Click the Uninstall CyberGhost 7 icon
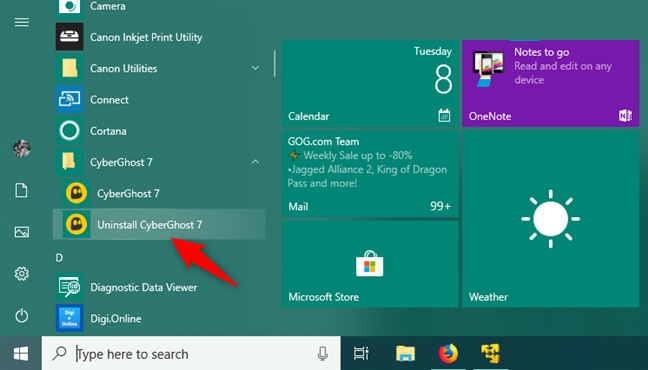The height and width of the screenshot is (370, 648). click(x=76, y=224)
